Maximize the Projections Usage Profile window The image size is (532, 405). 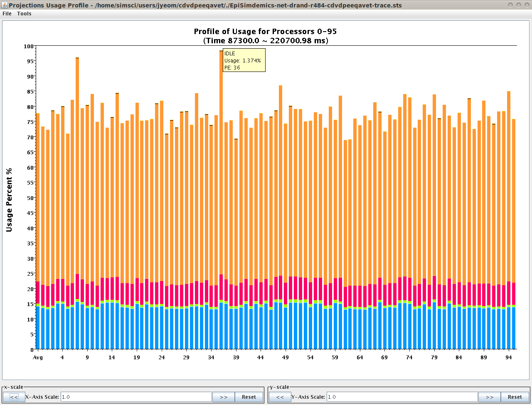pos(518,5)
